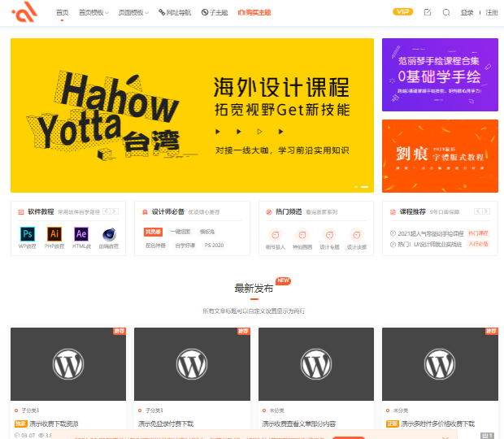The height and width of the screenshot is (439, 504).
Task: Show next items in 软件教程 panel
Action: (x=115, y=211)
